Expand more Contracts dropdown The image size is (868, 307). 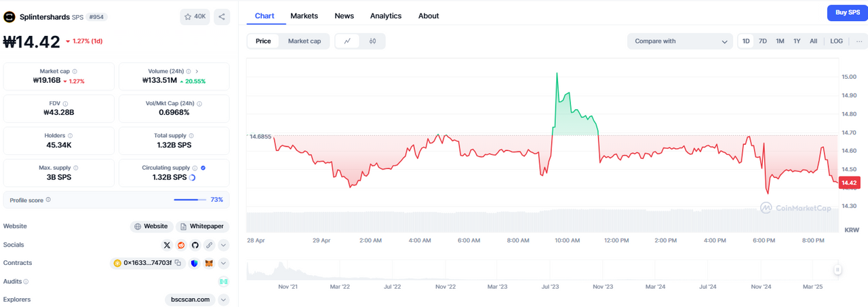(x=224, y=263)
